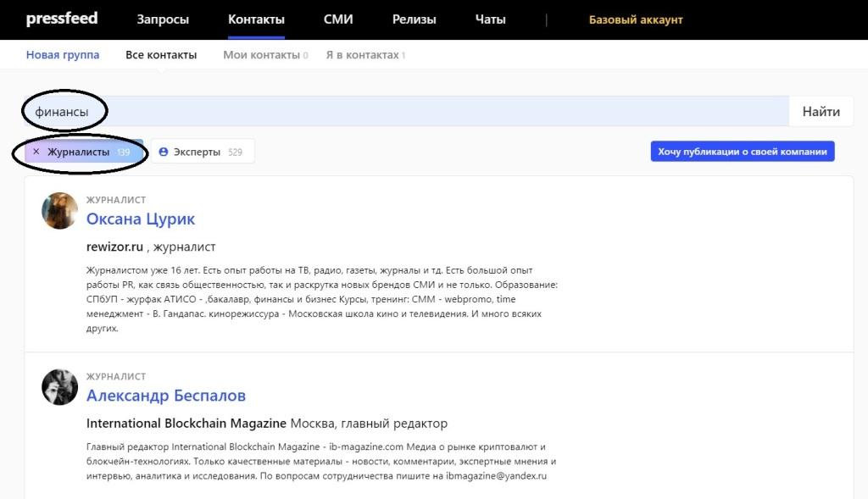
Task: Switch to the Все контакты tab
Action: [x=161, y=55]
